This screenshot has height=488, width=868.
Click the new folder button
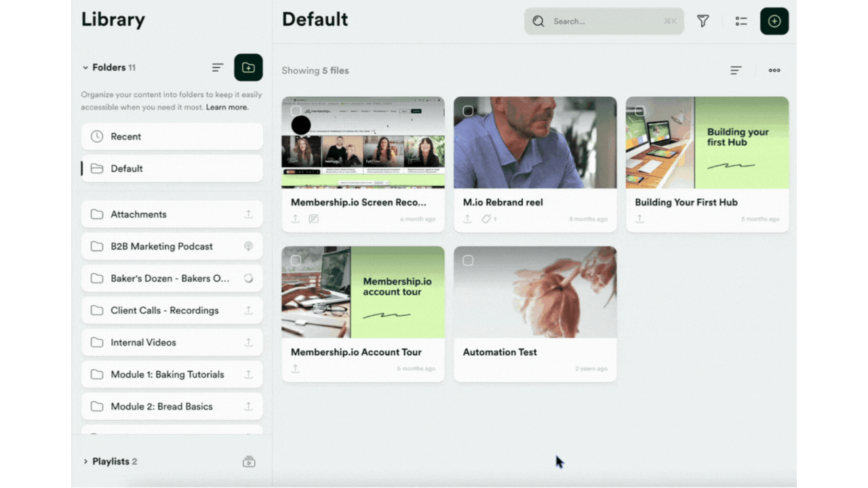pyautogui.click(x=248, y=68)
